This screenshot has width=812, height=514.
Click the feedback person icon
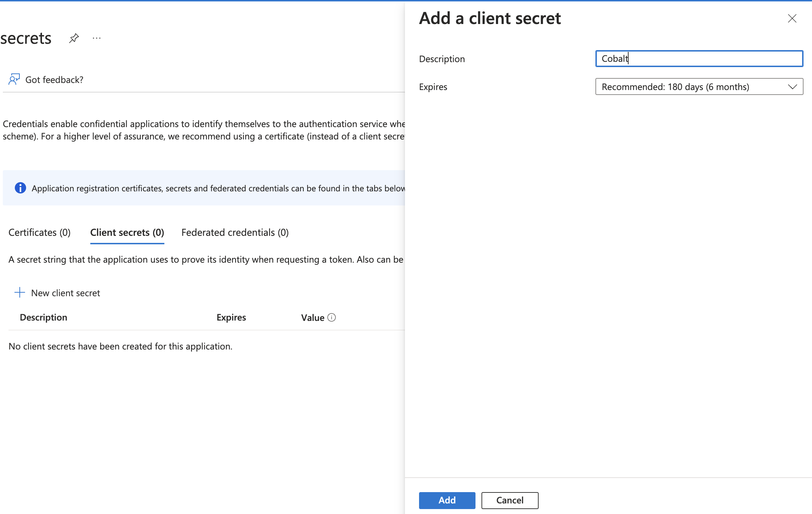[14, 79]
